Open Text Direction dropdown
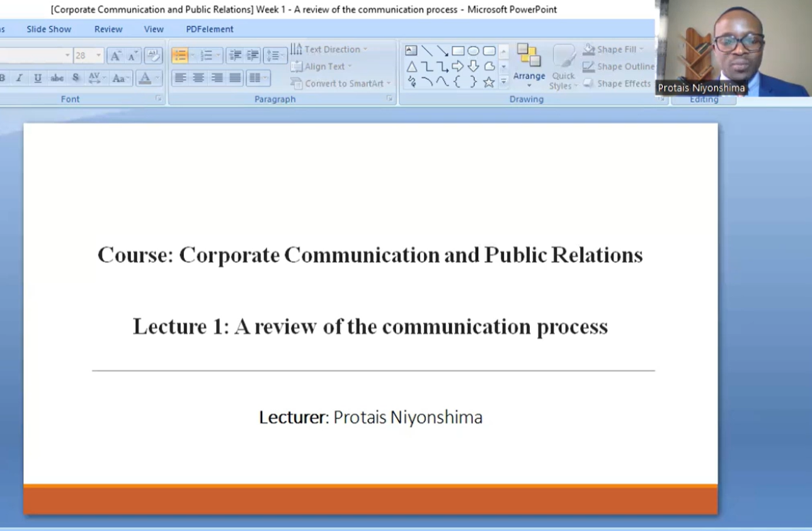 point(329,49)
